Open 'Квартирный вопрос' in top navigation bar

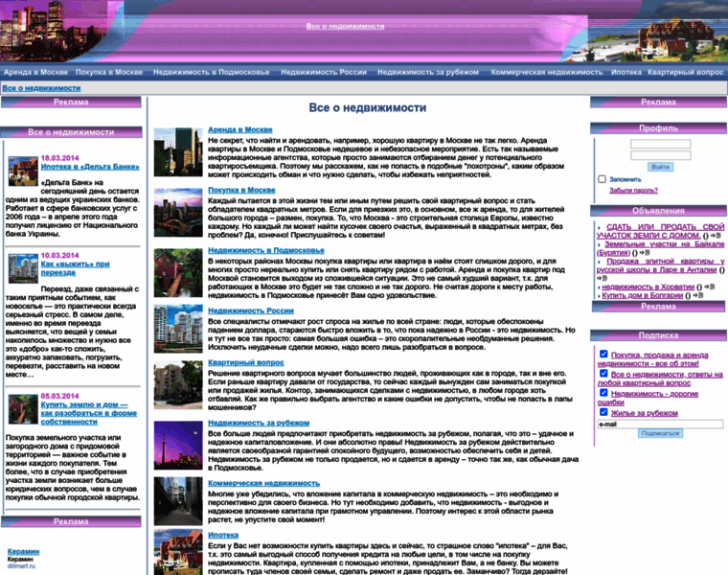685,72
